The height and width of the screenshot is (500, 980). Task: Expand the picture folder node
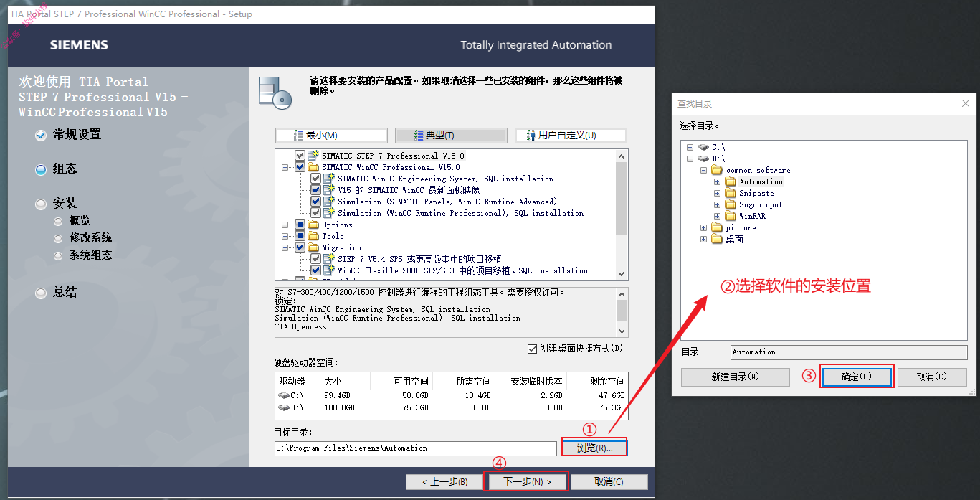click(x=703, y=227)
